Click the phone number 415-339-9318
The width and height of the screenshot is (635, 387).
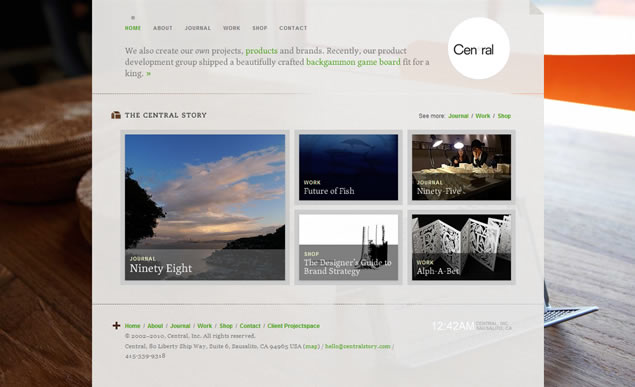click(x=145, y=356)
